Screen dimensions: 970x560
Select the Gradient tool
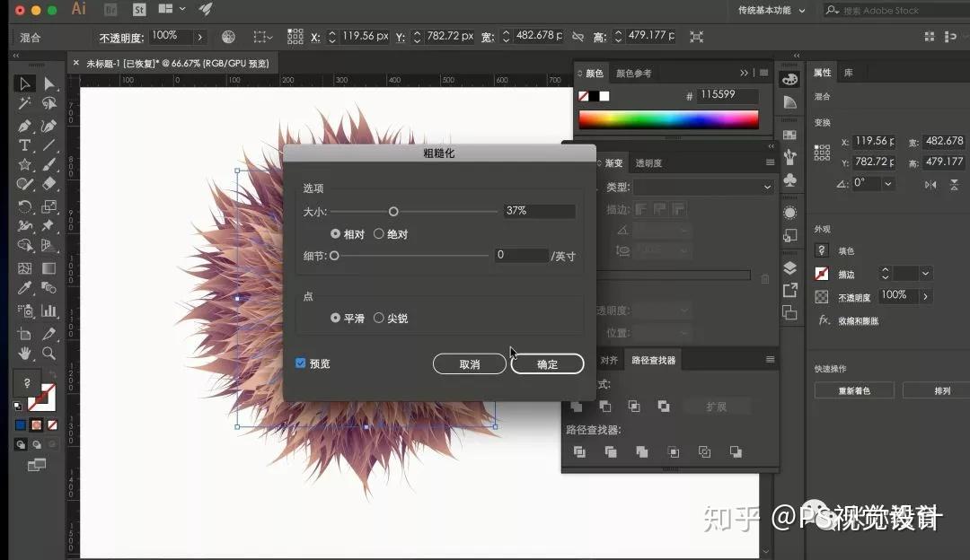click(x=48, y=268)
